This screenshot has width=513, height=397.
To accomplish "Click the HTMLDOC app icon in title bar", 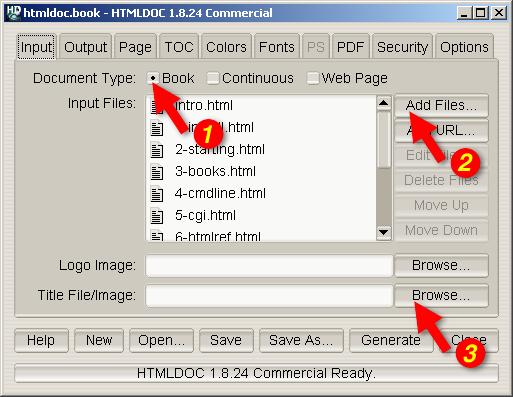I will coord(14,13).
